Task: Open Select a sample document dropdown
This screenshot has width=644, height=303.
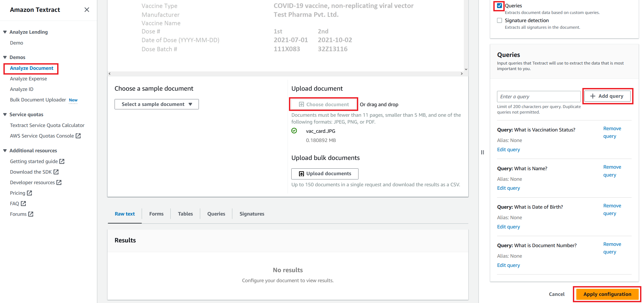Action: tap(156, 104)
